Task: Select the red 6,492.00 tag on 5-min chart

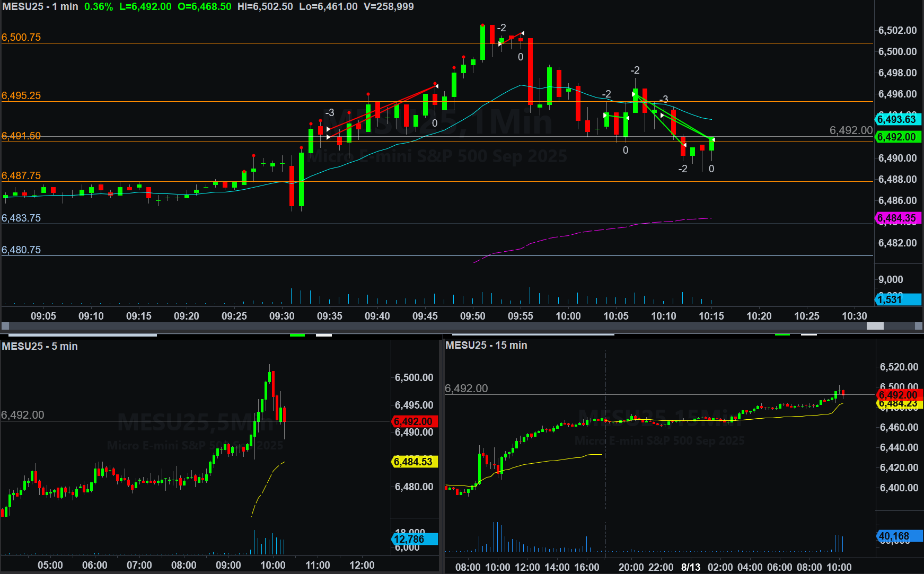Action: coord(414,421)
